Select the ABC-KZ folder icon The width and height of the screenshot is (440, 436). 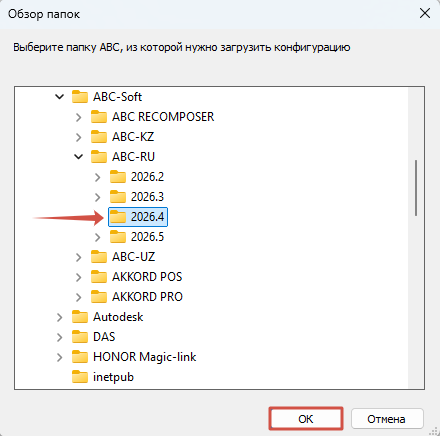99,137
